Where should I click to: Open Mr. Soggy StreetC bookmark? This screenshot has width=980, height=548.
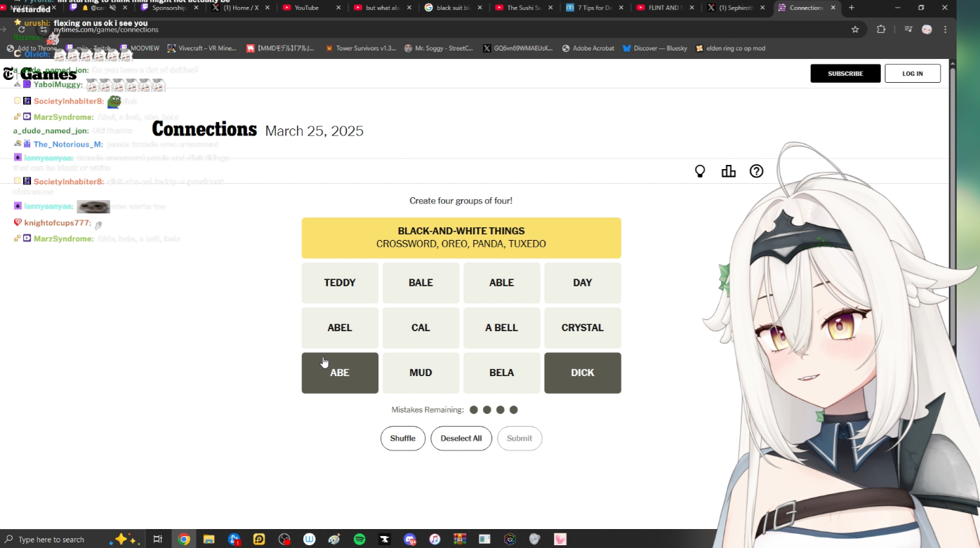pyautogui.click(x=439, y=48)
